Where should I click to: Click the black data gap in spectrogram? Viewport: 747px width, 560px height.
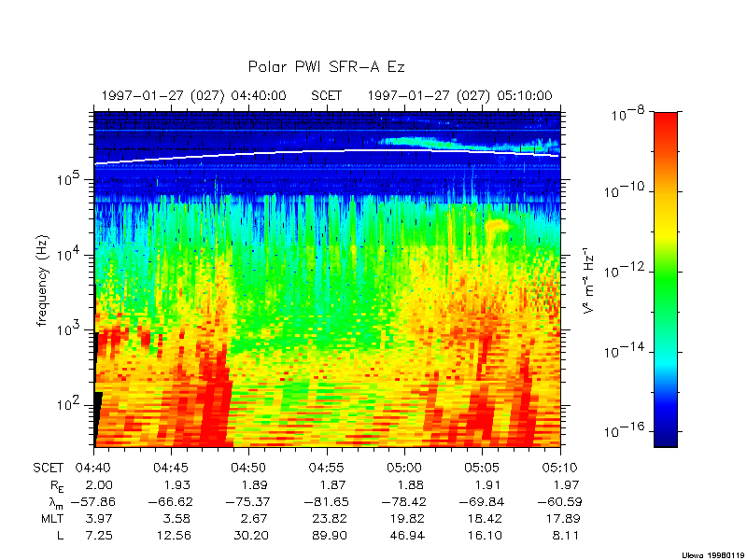tap(97, 420)
